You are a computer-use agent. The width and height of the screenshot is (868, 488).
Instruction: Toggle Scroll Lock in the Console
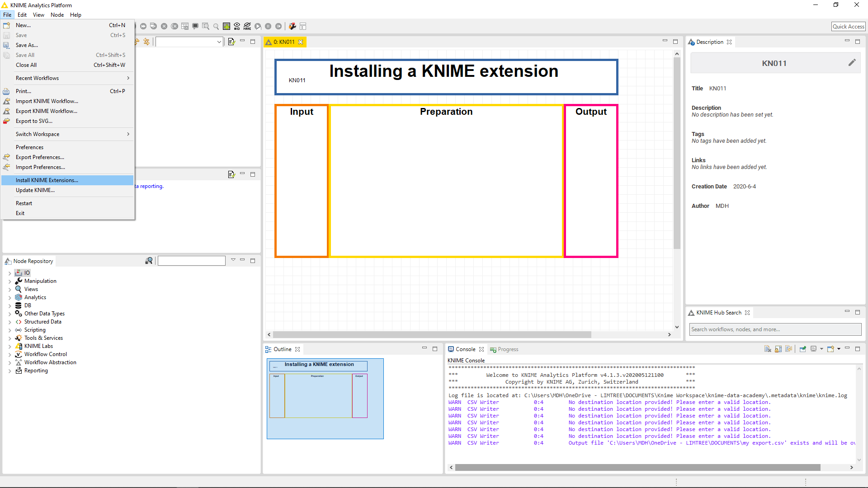pyautogui.click(x=778, y=349)
